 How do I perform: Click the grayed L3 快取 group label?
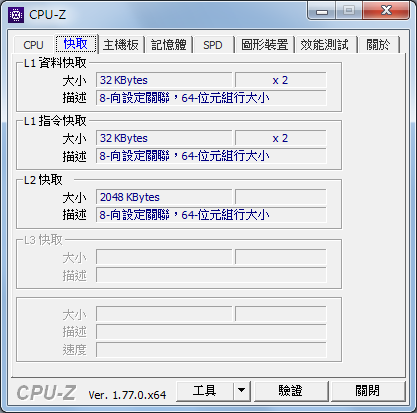(x=43, y=240)
